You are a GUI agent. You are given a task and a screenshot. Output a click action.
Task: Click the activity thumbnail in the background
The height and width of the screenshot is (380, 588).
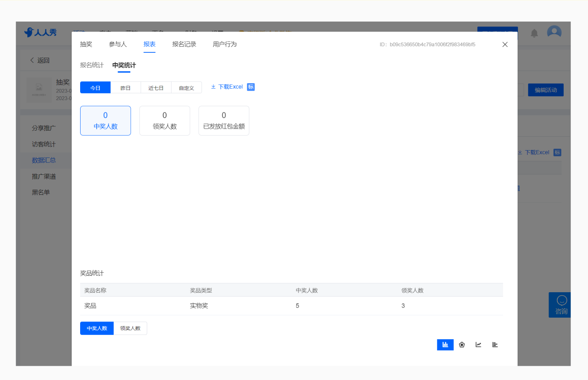tap(39, 90)
